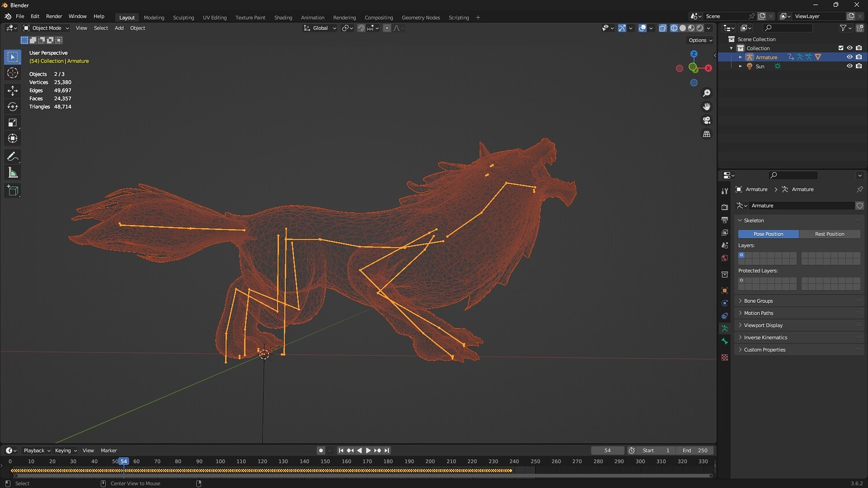Expand the Custom Properties panel
The height and width of the screenshot is (488, 868).
[800, 349]
